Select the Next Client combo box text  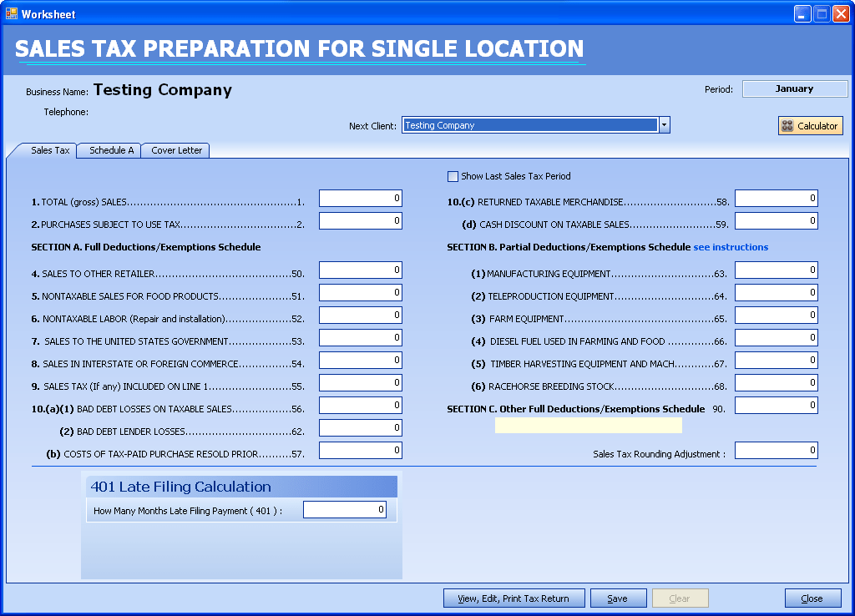530,125
